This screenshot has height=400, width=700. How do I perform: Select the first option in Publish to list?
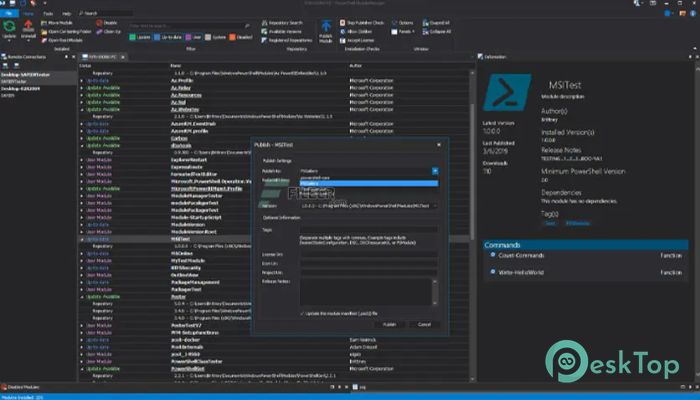(369, 178)
